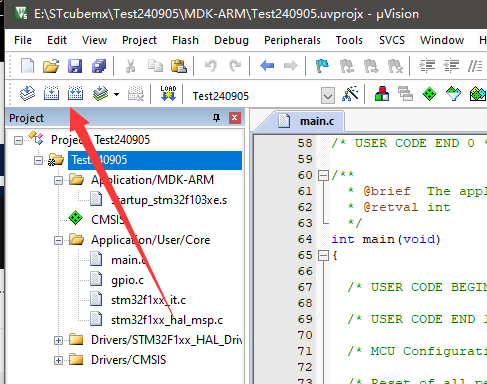Viewport: 487px width, 384px height.
Task: Open Manage Project Items colored blocks icon
Action: coord(382,94)
